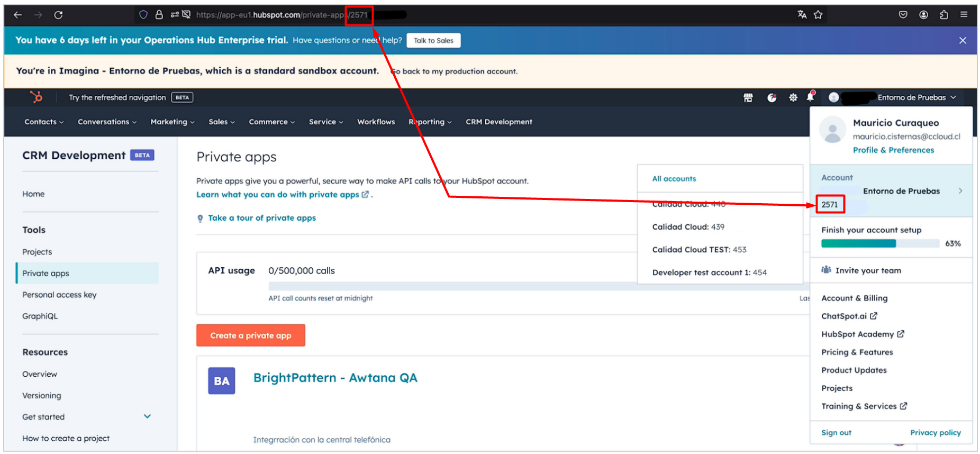The image size is (980, 454).
Task: Open the Entorno de Pruebas account dropdown
Action: pos(917,97)
